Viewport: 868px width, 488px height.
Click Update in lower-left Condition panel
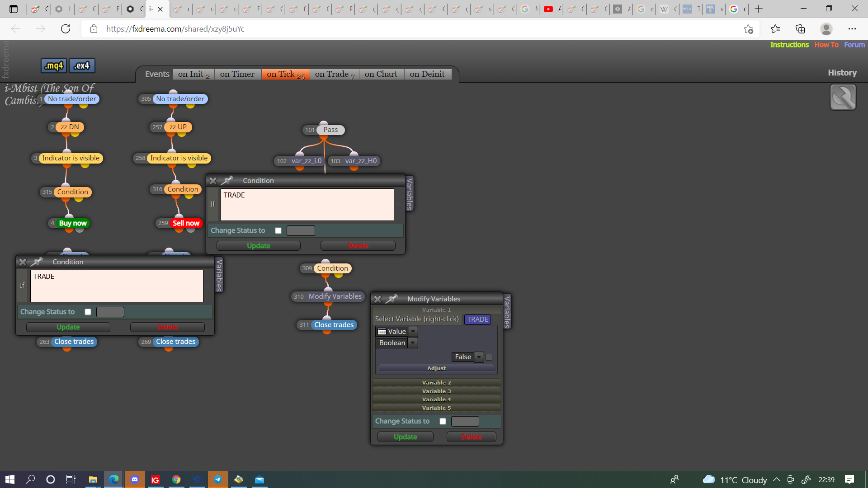68,327
